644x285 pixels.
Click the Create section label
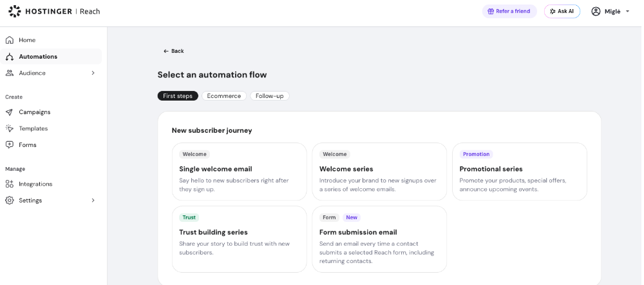14,97
